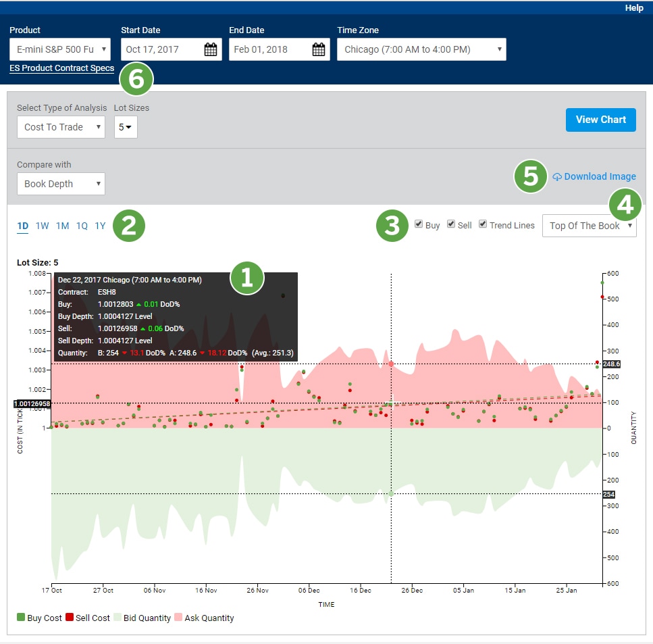
Task: Click the Start Date input field
Action: click(x=162, y=49)
